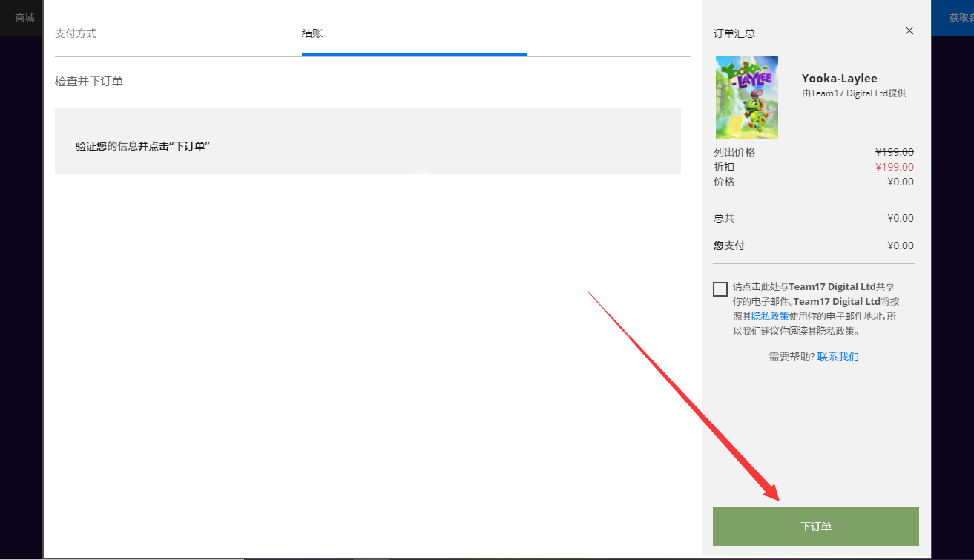Image resolution: width=974 pixels, height=560 pixels.
Task: Click the Yooka-Laylee cover art thumbnail
Action: (x=746, y=98)
